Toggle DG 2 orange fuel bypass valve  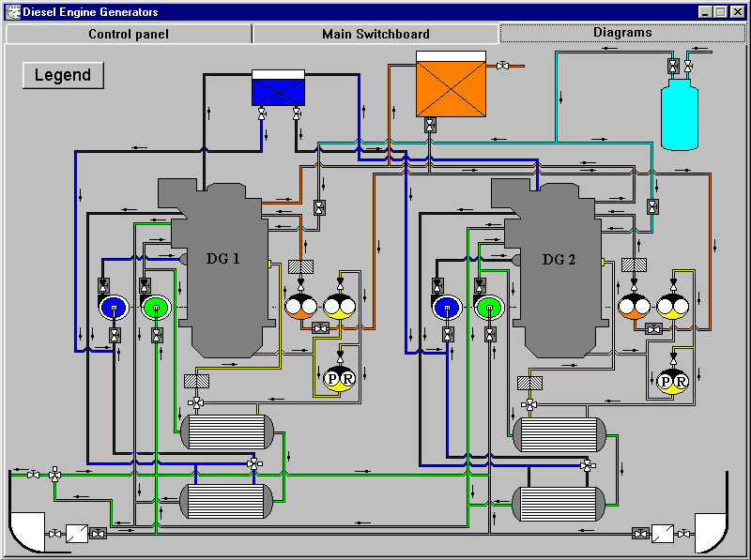(x=653, y=329)
